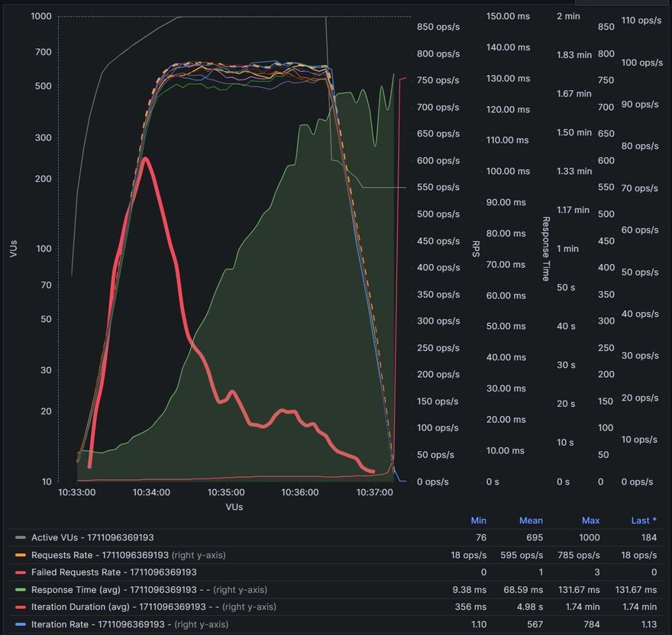This screenshot has height=635, width=672.
Task: Click the Mean value 695 for Active VUs
Action: [532, 538]
